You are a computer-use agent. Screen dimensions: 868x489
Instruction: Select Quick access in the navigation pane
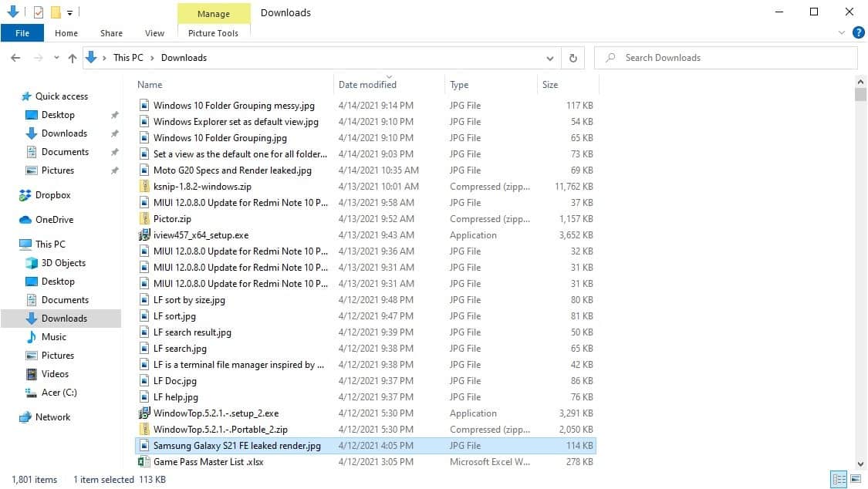[62, 96]
